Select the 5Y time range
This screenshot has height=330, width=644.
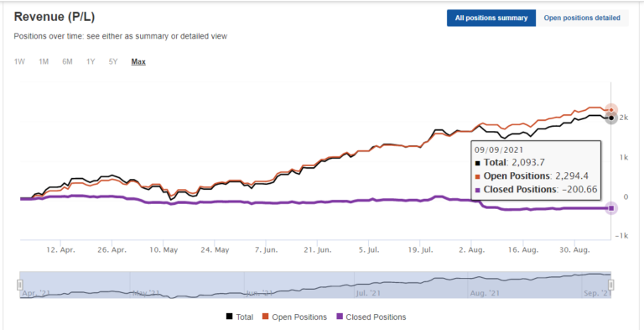[113, 62]
